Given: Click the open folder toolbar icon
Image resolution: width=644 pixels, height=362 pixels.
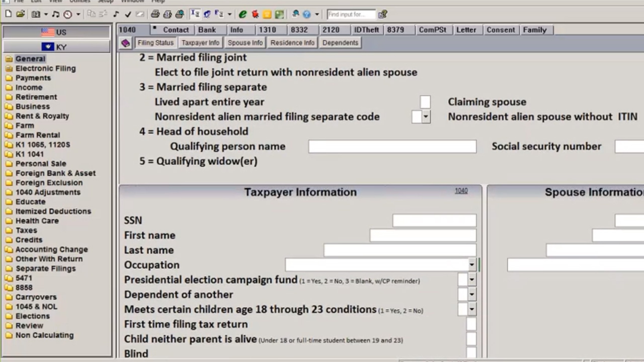Looking at the screenshot, I should coord(21,14).
